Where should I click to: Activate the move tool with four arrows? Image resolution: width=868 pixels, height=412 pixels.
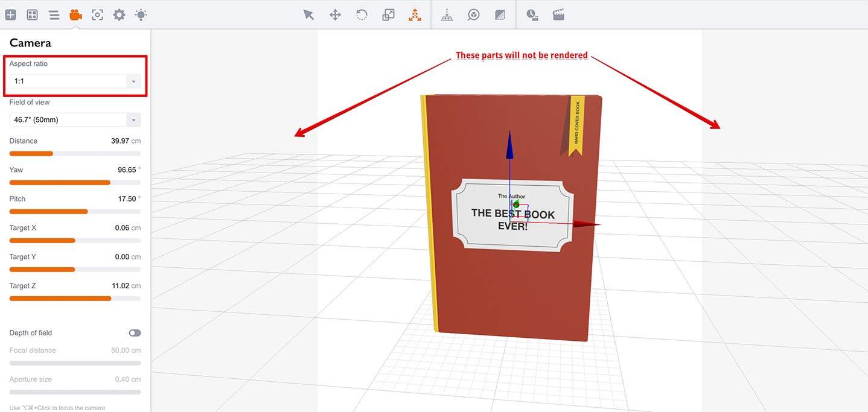pos(335,15)
